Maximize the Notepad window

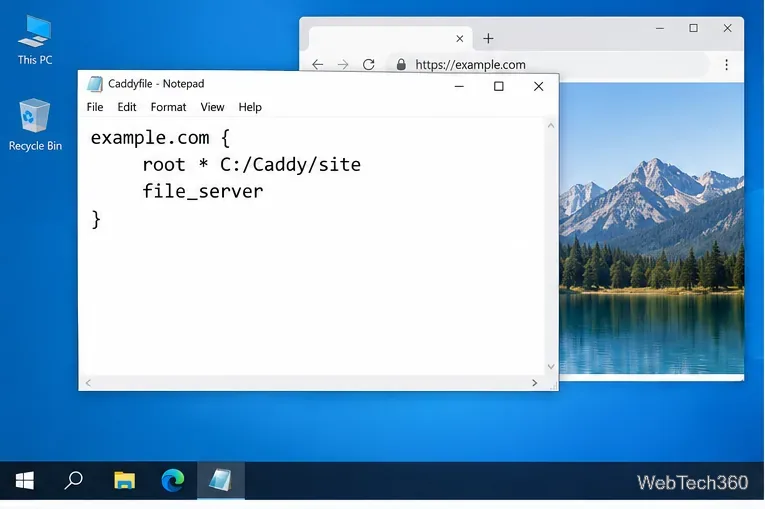[x=499, y=86]
